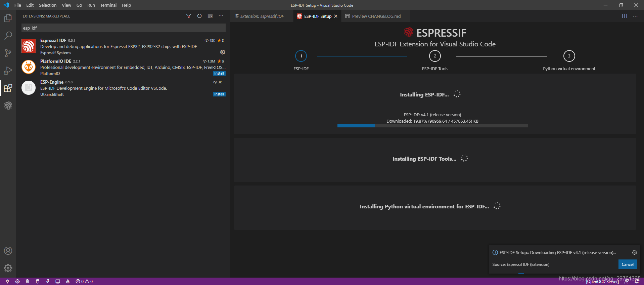Click 'Installing Python virtual environment for ESP-IDF...' heading
644x285 pixels.
424,206
